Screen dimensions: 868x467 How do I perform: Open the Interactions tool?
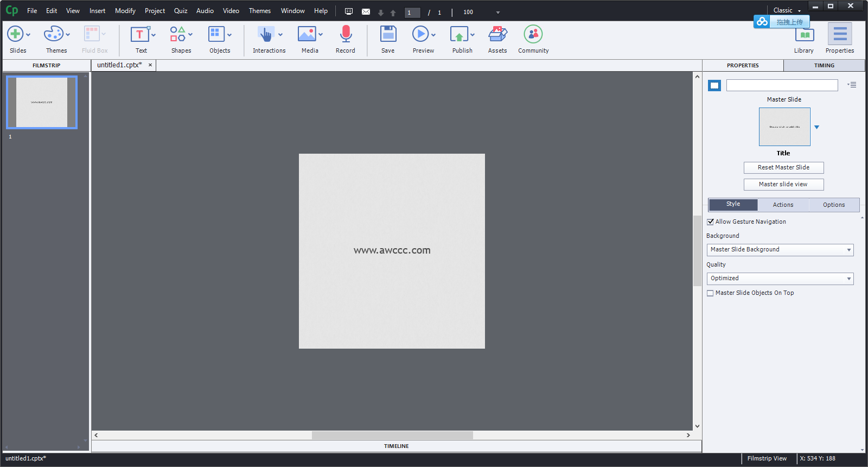pos(266,34)
